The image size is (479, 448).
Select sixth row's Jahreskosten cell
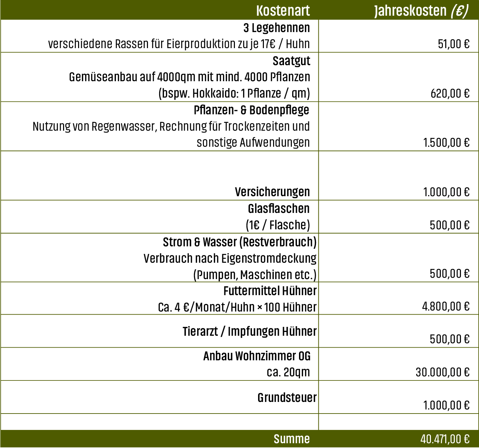point(398,258)
